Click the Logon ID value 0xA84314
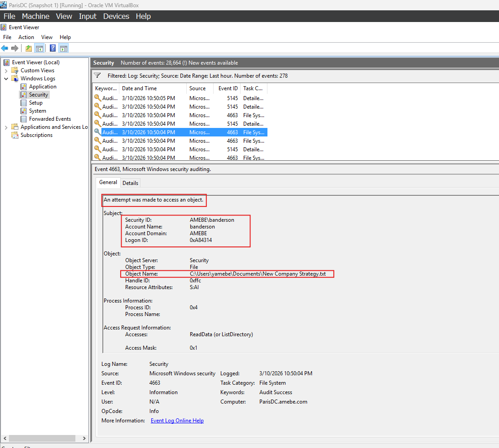 [201, 240]
